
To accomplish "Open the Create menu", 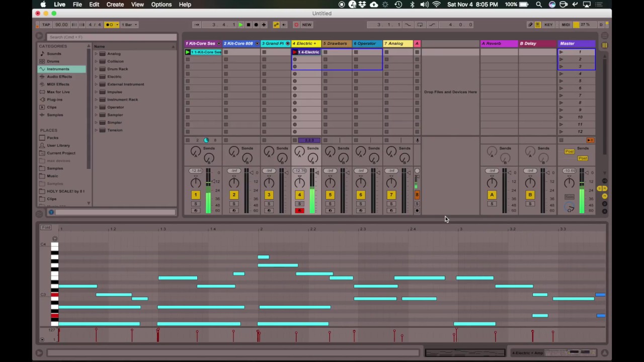I will pos(115,5).
